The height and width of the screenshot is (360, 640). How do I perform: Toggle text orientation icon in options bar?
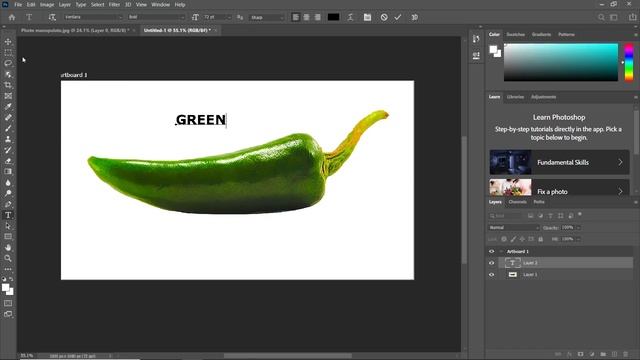(x=52, y=17)
